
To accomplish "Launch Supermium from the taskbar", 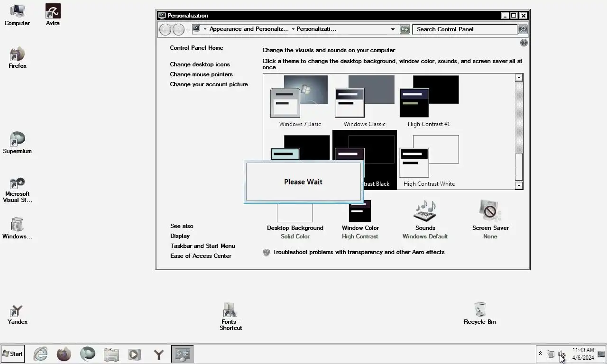I will pos(88,354).
